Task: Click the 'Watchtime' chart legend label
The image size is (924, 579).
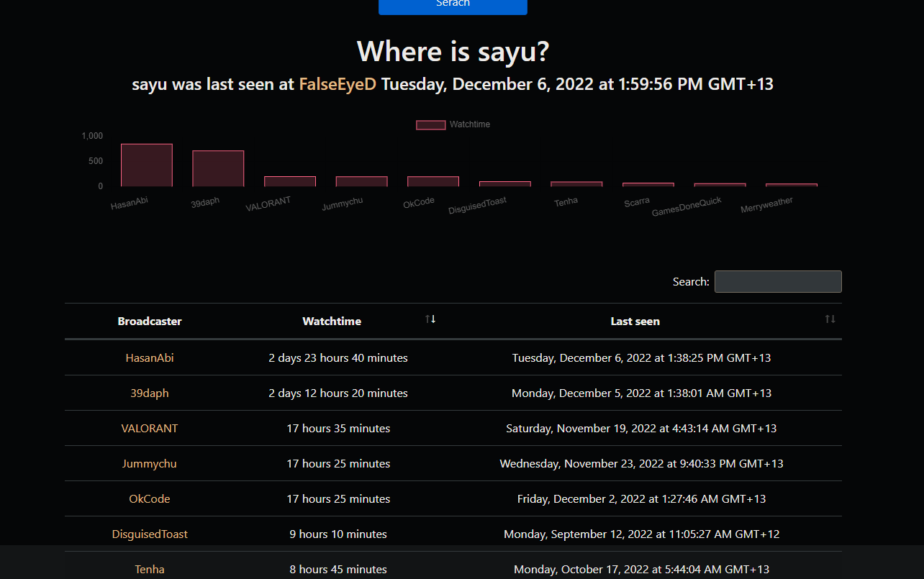Action: click(x=470, y=124)
